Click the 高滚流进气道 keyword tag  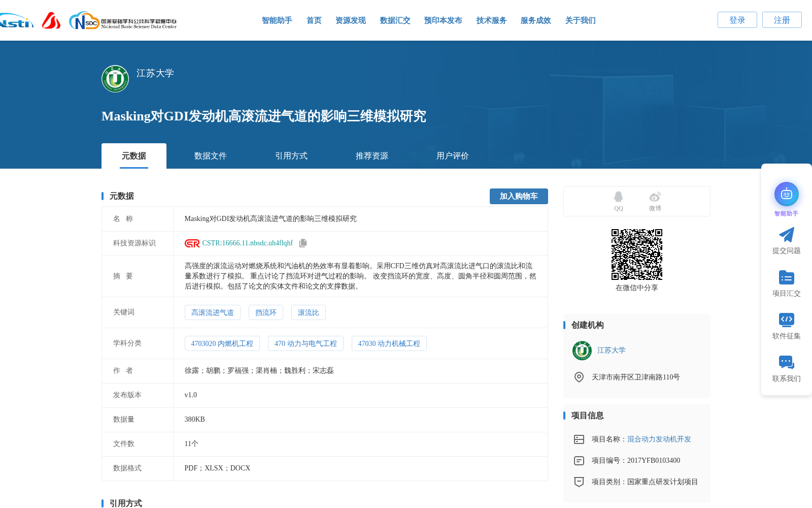(213, 312)
